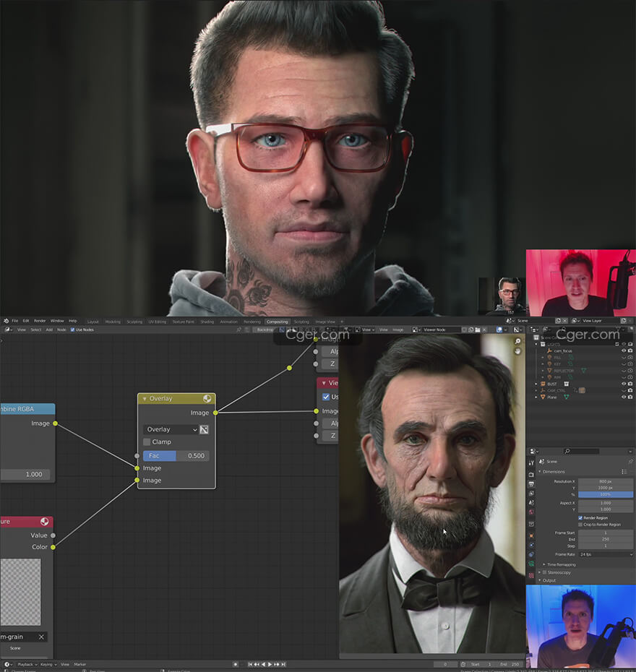Screen dimensions: 636x672
Task: Click the Blender logo icon
Action: click(6, 321)
